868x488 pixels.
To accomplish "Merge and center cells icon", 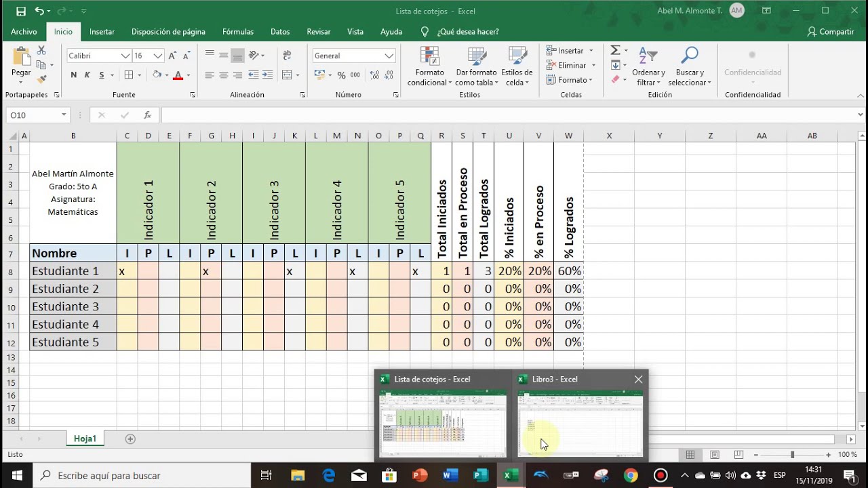I will coord(287,75).
